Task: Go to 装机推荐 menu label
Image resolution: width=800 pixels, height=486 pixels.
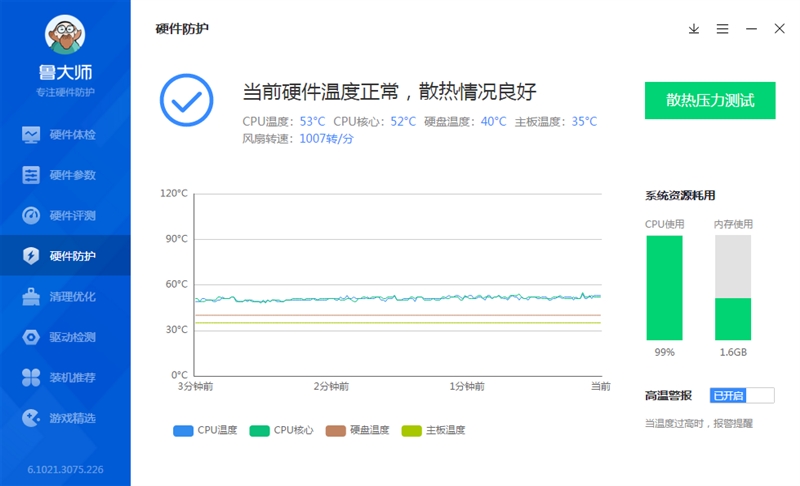Action: 72,377
